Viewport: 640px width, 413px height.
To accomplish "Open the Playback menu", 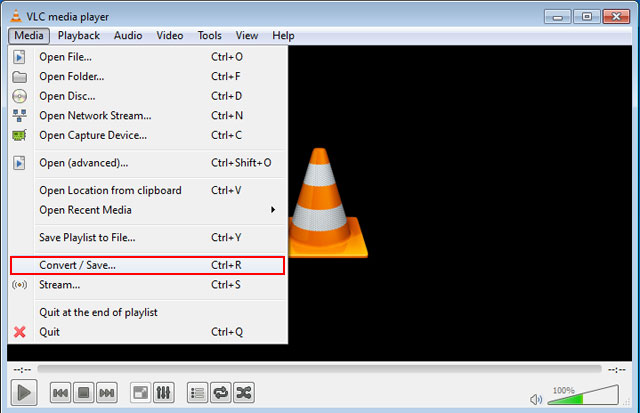I will 79,36.
